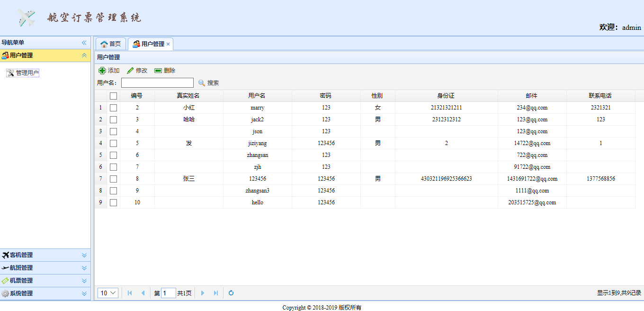Screen dimensions: 644x311
Task: Click the name 小红
Action: point(188,108)
